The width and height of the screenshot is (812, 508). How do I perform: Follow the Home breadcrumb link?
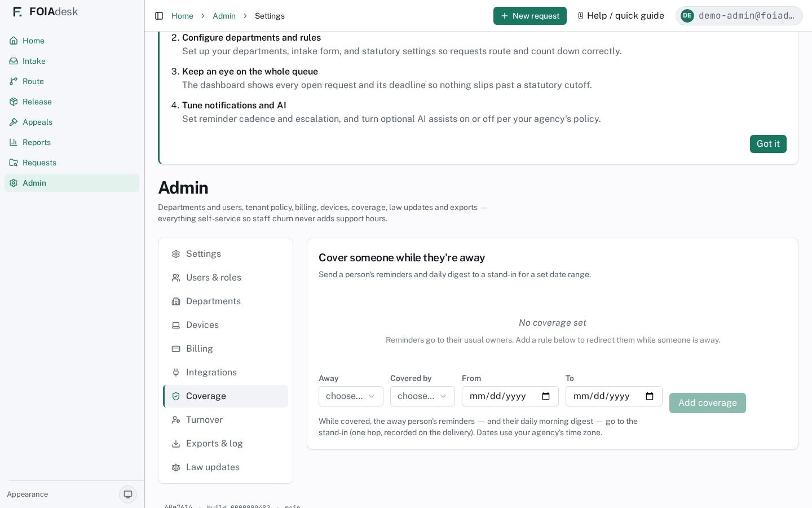pos(182,16)
